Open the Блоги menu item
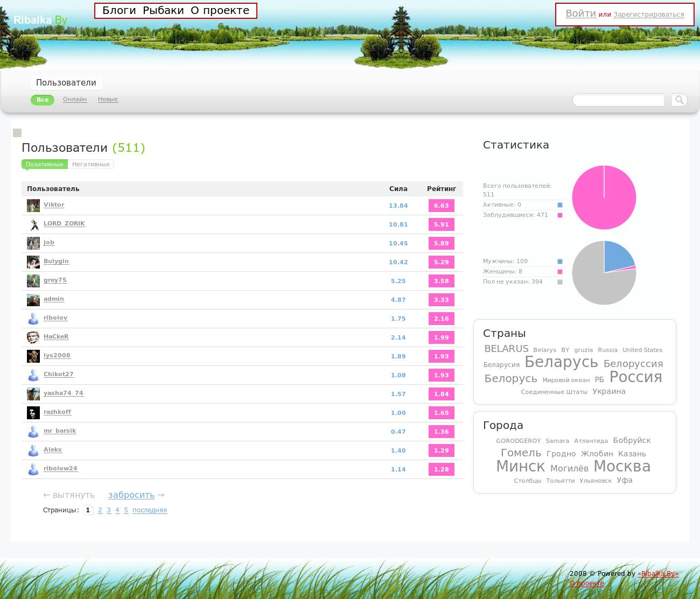The image size is (700, 599). pos(119,10)
